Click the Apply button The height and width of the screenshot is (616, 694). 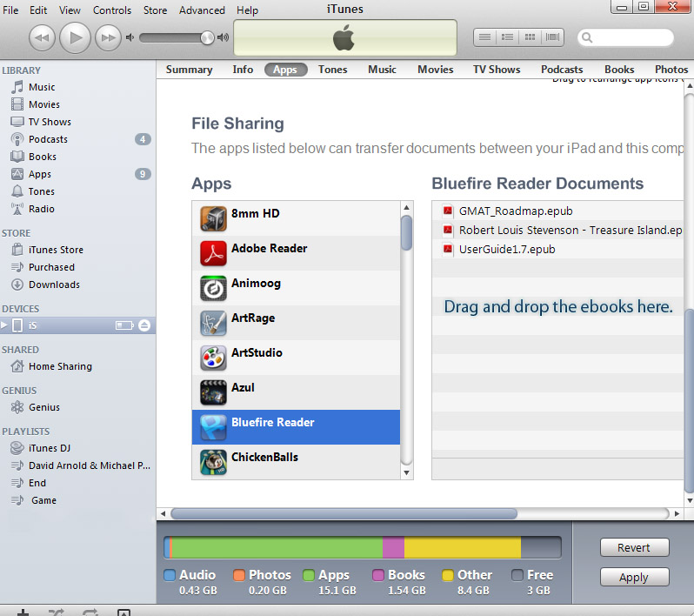(x=634, y=577)
